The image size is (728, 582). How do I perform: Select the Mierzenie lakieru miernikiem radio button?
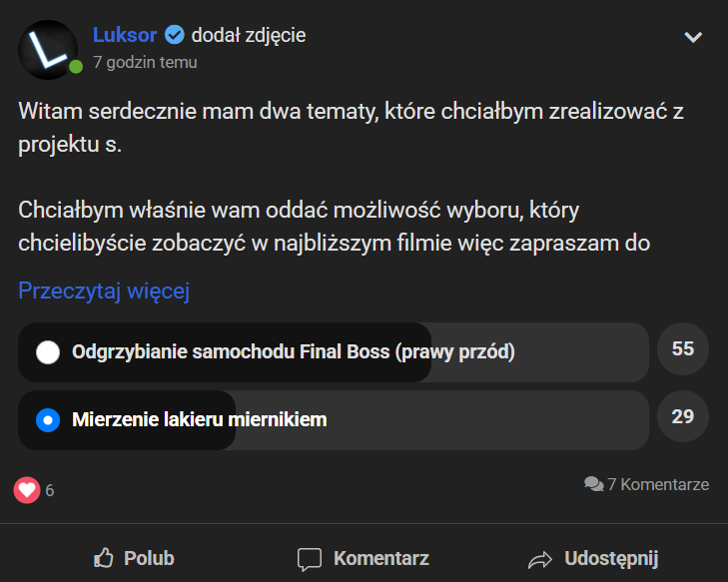click(x=48, y=420)
